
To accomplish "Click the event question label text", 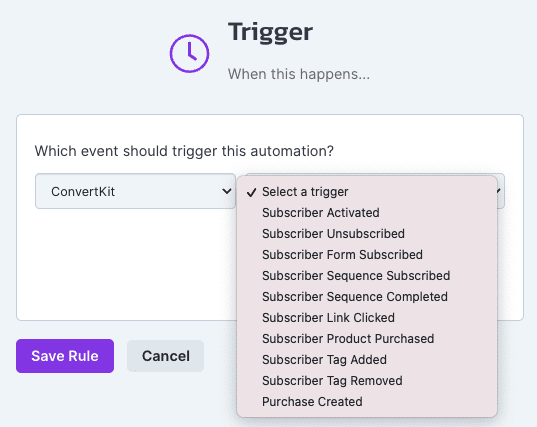I will tap(184, 151).
